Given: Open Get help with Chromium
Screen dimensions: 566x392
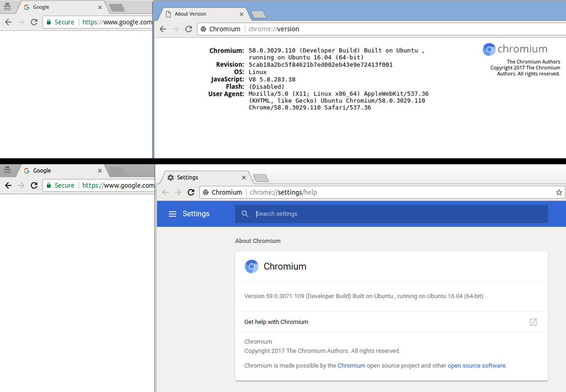Looking at the screenshot, I should click(x=391, y=322).
